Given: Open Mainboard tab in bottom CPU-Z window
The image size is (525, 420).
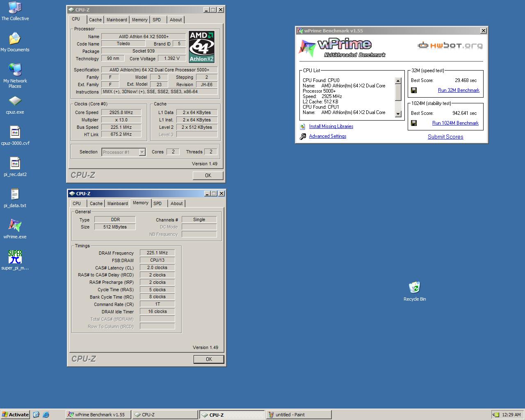Looking at the screenshot, I should click(118, 203).
